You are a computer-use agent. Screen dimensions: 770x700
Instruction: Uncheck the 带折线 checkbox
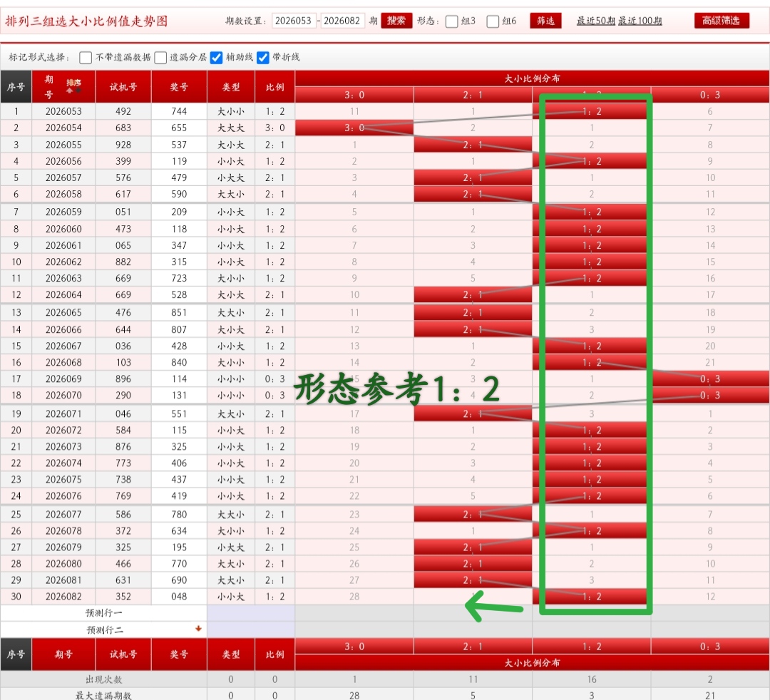coord(263,58)
